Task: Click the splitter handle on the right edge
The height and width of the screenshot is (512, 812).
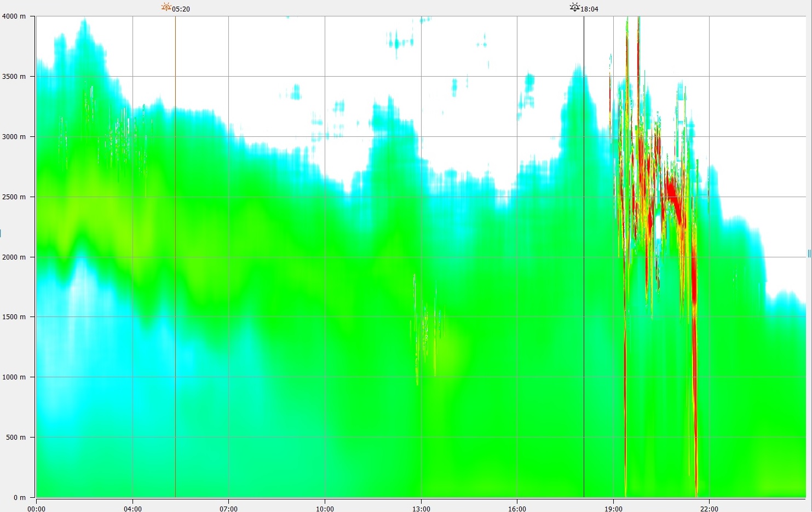Action: pos(809,253)
